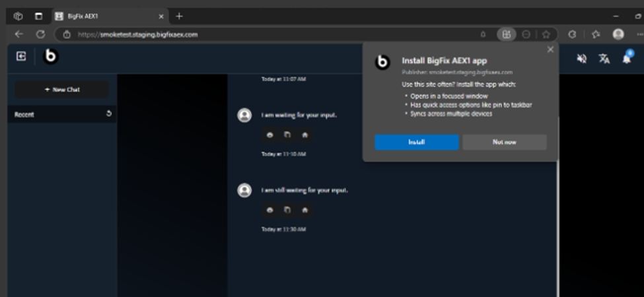
Task: Copy the message "I am waiting for your input."
Action: 287,135
